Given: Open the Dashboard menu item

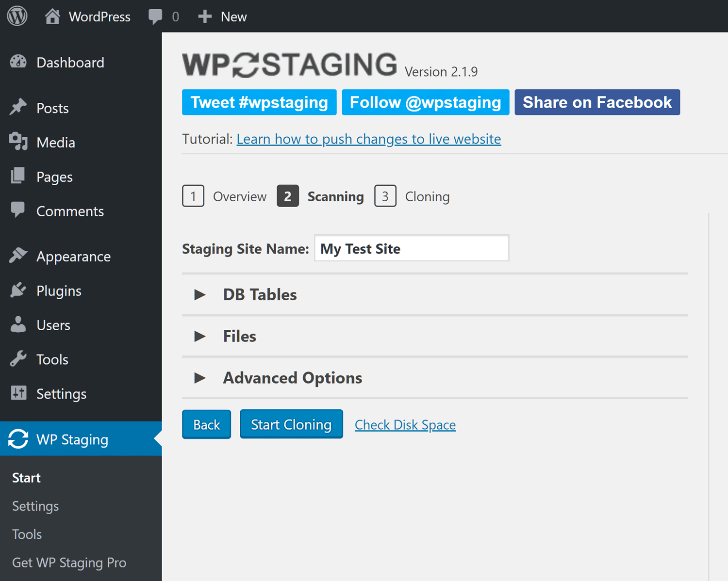Looking at the screenshot, I should [x=70, y=63].
